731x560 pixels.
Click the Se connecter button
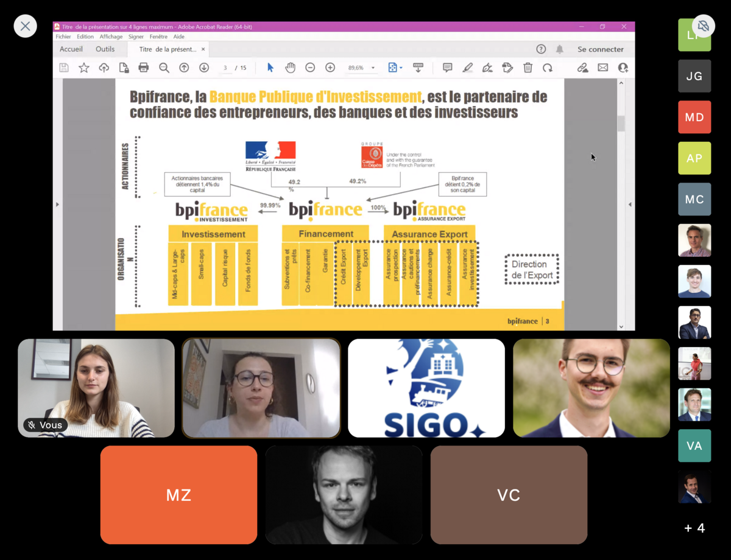click(x=600, y=49)
